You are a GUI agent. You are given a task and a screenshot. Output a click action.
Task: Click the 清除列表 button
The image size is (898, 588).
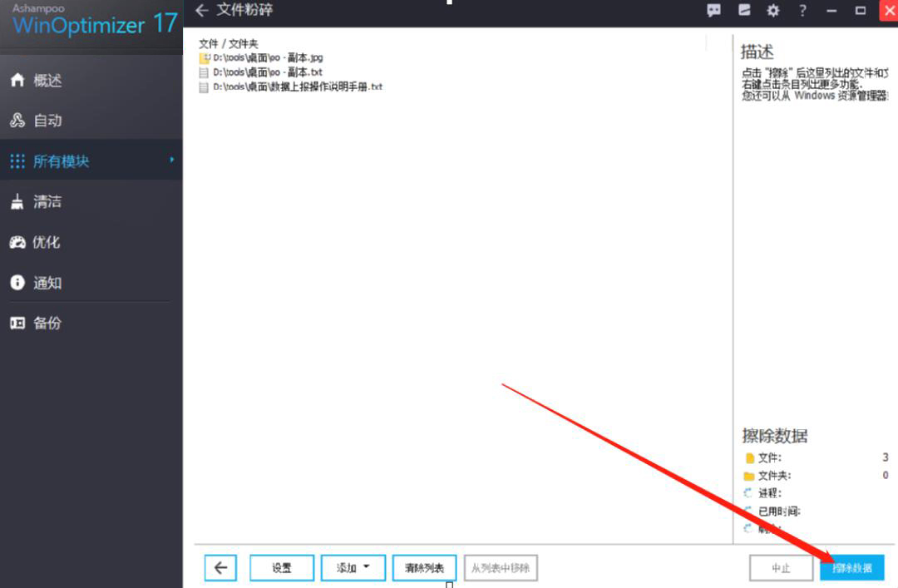424,568
